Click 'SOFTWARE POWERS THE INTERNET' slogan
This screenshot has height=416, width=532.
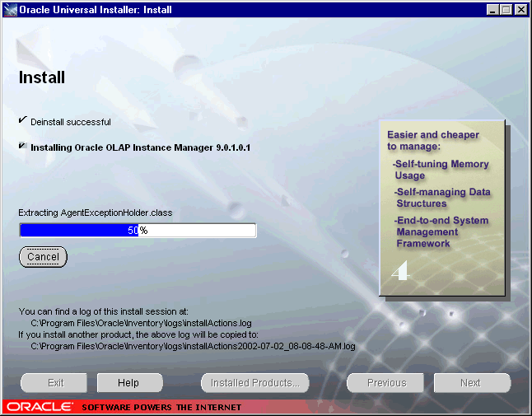coord(161,407)
